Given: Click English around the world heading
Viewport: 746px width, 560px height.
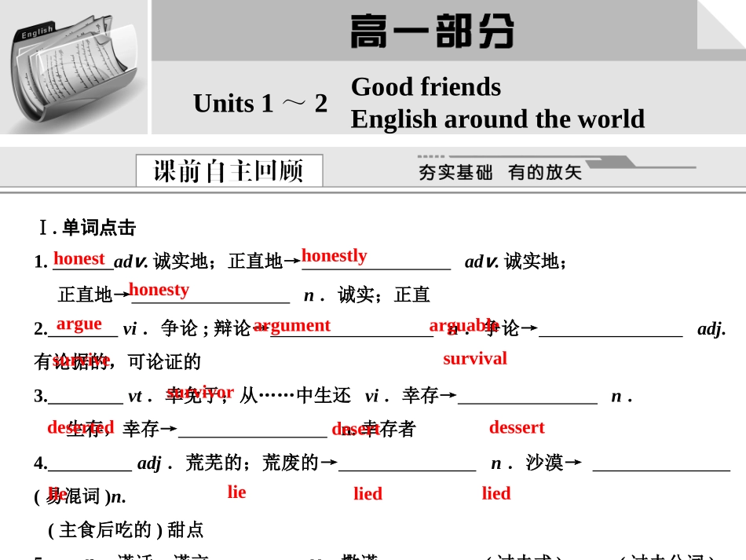Looking at the screenshot, I should tap(498, 119).
